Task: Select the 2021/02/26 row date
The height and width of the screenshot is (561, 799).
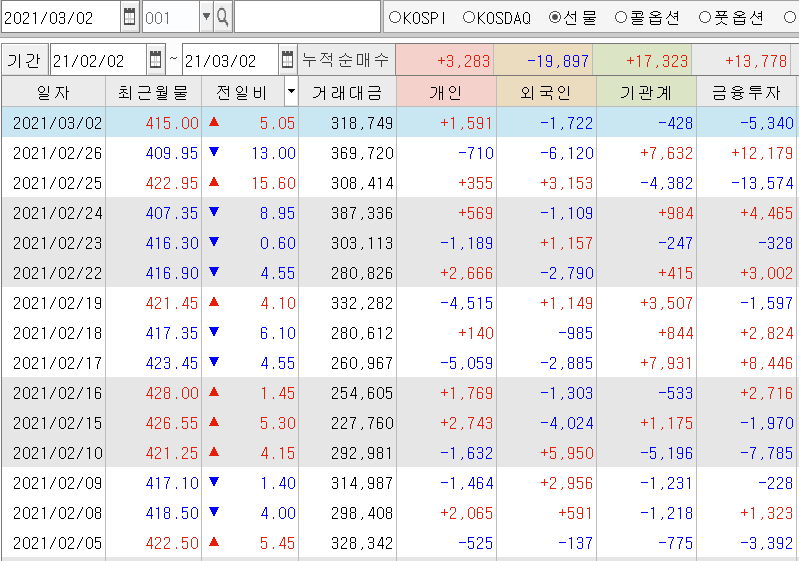Action: pos(58,153)
